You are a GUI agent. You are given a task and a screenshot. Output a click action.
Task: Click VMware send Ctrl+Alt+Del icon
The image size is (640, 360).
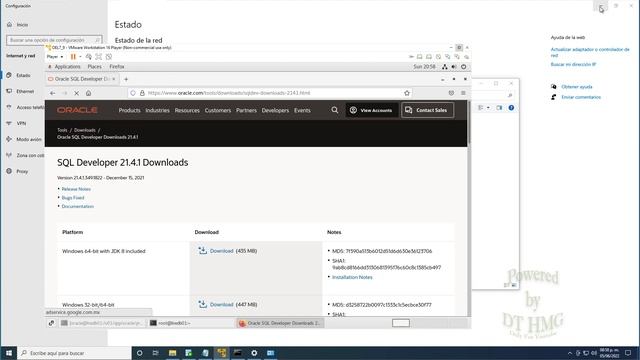click(89, 57)
